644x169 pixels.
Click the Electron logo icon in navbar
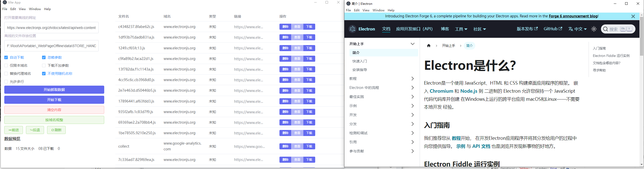tap(352, 29)
